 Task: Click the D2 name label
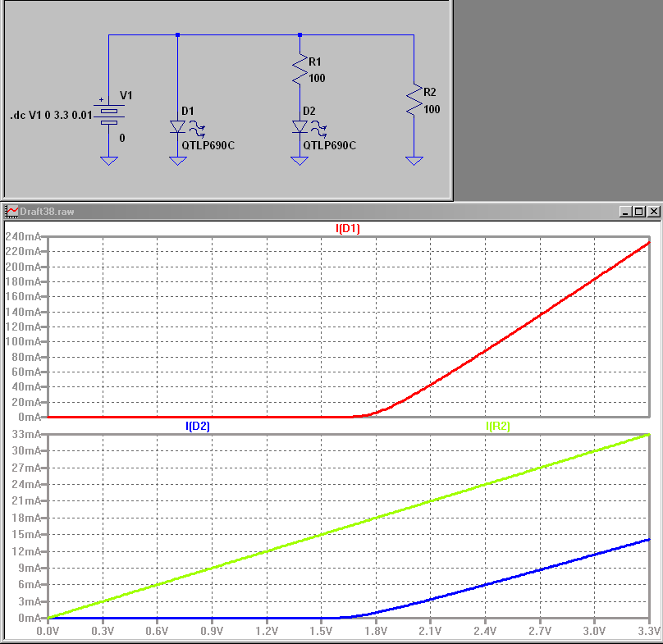click(309, 112)
